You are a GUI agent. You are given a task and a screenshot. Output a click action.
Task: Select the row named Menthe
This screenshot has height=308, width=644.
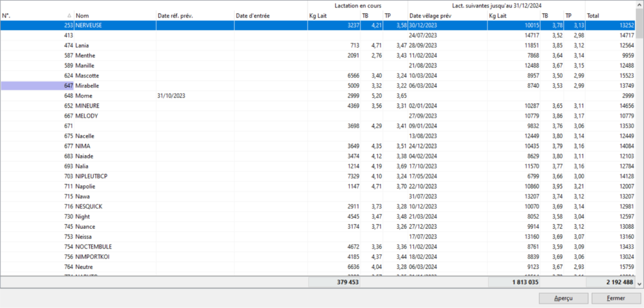pyautogui.click(x=318, y=55)
